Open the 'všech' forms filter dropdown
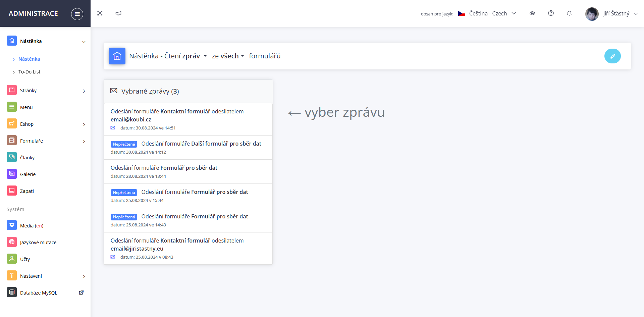This screenshot has width=644, height=317. pos(232,56)
